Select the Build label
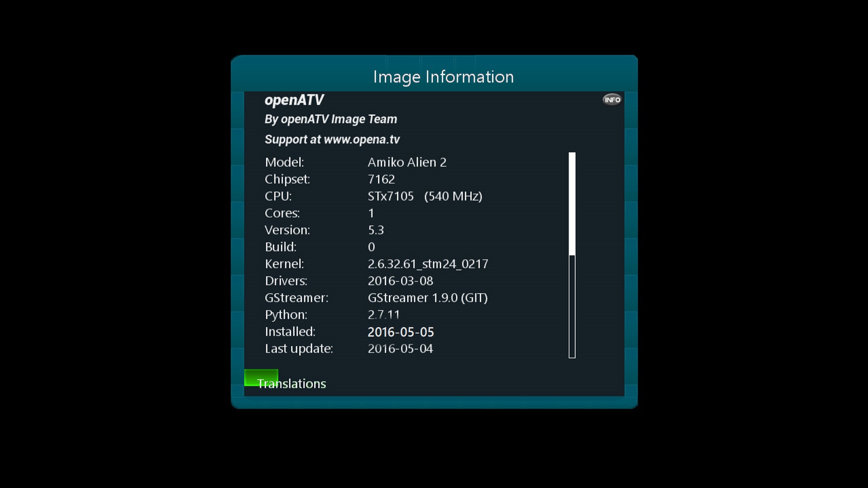 (280, 247)
